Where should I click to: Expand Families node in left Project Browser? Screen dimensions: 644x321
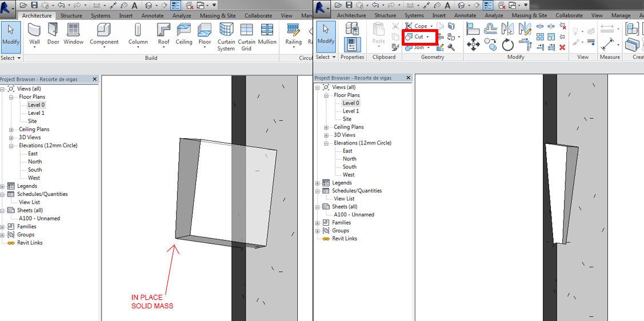pos(2,227)
